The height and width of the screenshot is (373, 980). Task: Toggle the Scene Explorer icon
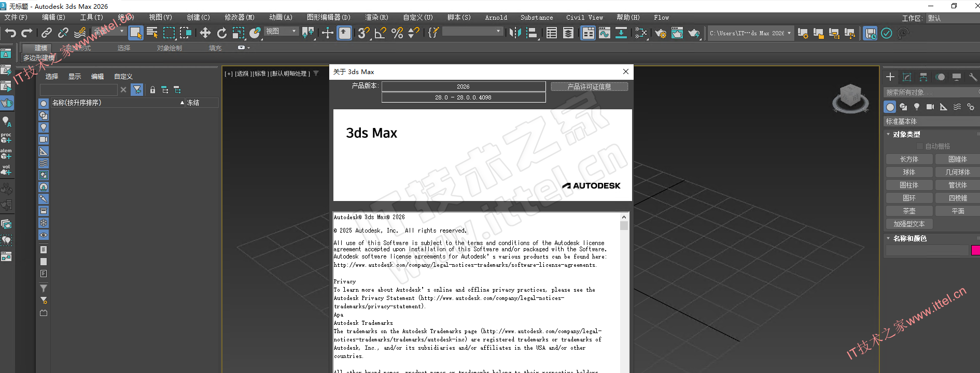tap(552, 33)
